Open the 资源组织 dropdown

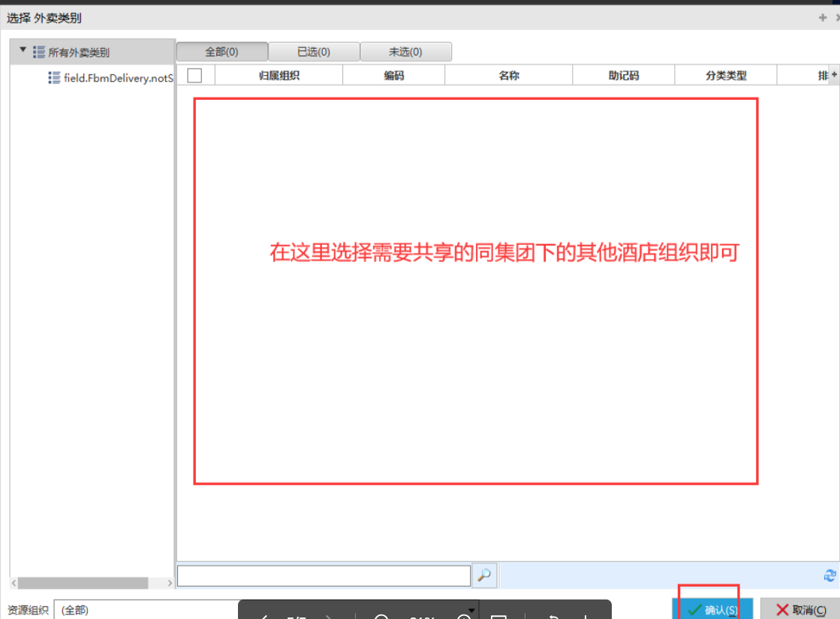[x=472, y=609]
